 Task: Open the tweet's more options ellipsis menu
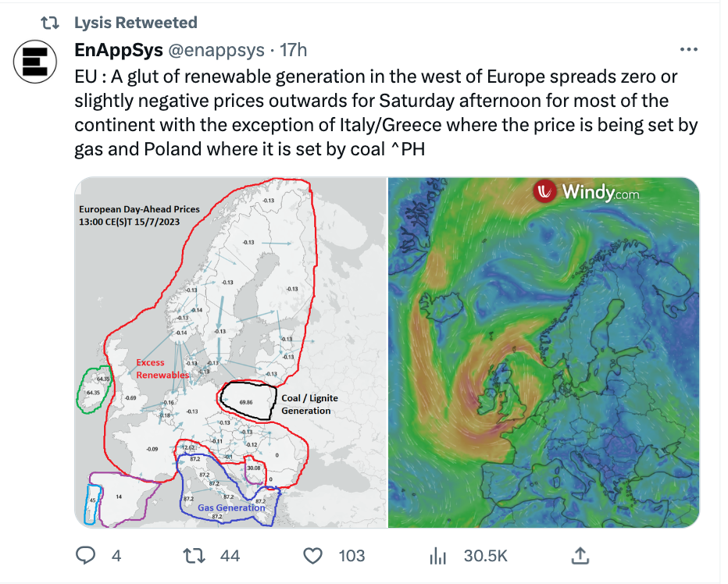[688, 50]
